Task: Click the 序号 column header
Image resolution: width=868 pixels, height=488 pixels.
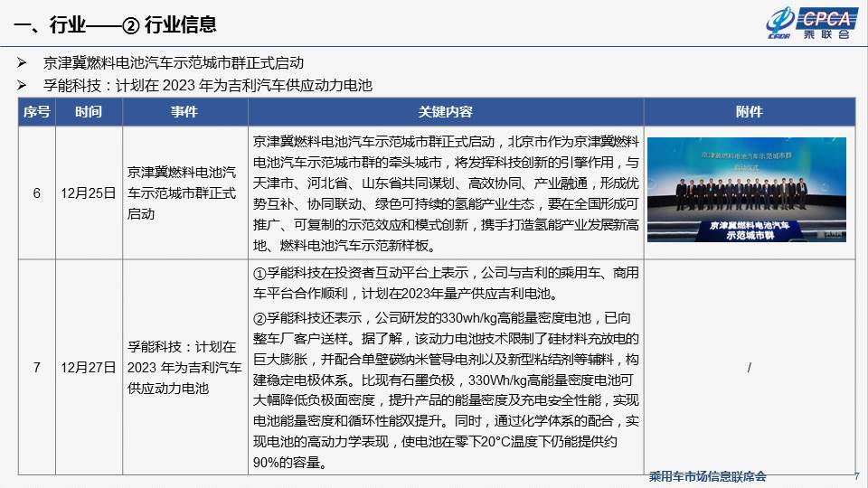Action: pyautogui.click(x=36, y=112)
